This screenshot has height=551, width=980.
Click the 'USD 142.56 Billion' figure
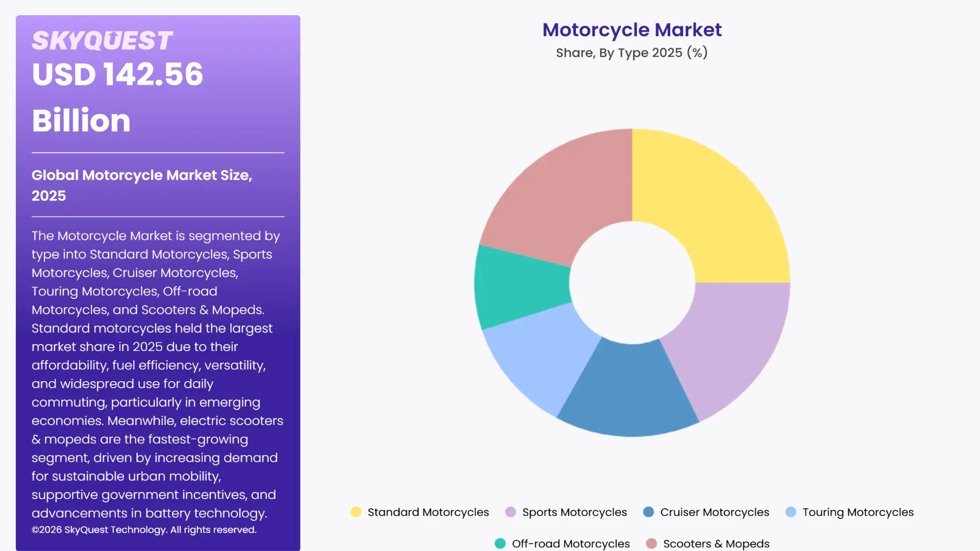tap(117, 97)
